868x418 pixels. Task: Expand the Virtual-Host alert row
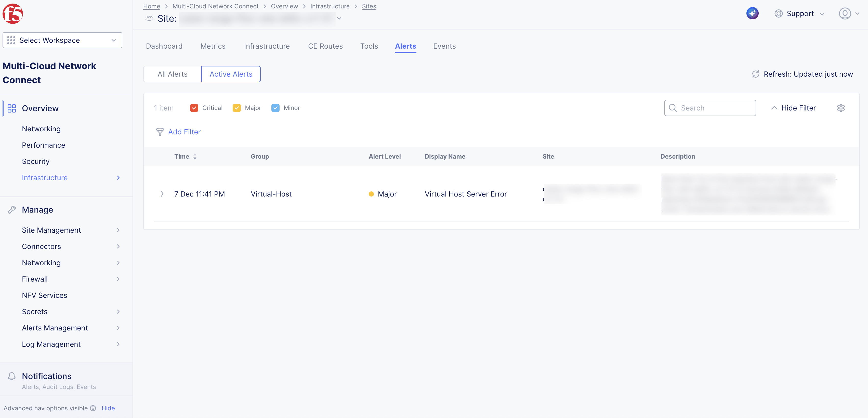click(x=162, y=194)
